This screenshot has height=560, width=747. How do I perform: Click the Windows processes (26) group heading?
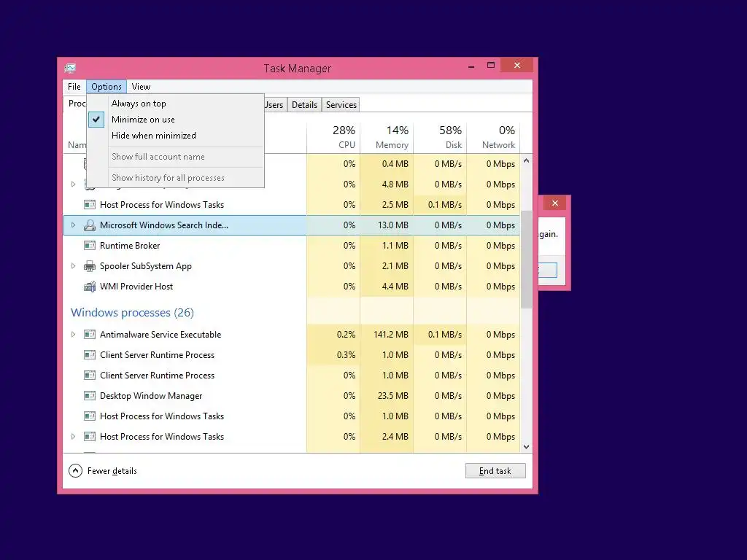(132, 313)
